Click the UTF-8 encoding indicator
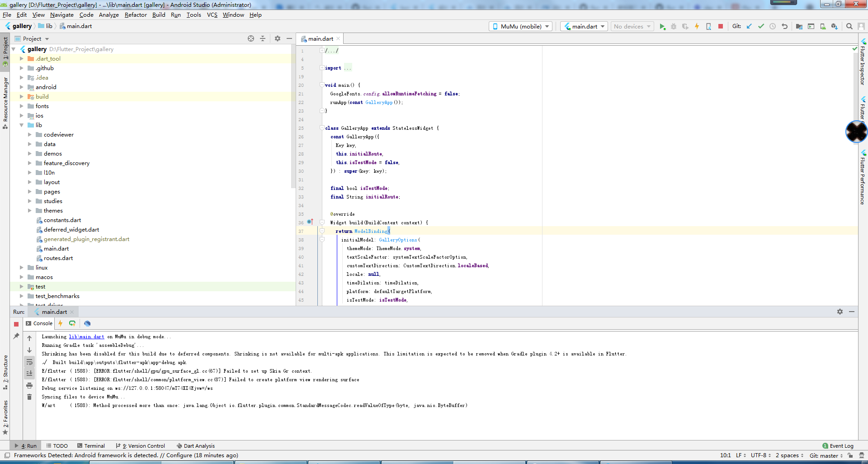 click(x=759, y=455)
